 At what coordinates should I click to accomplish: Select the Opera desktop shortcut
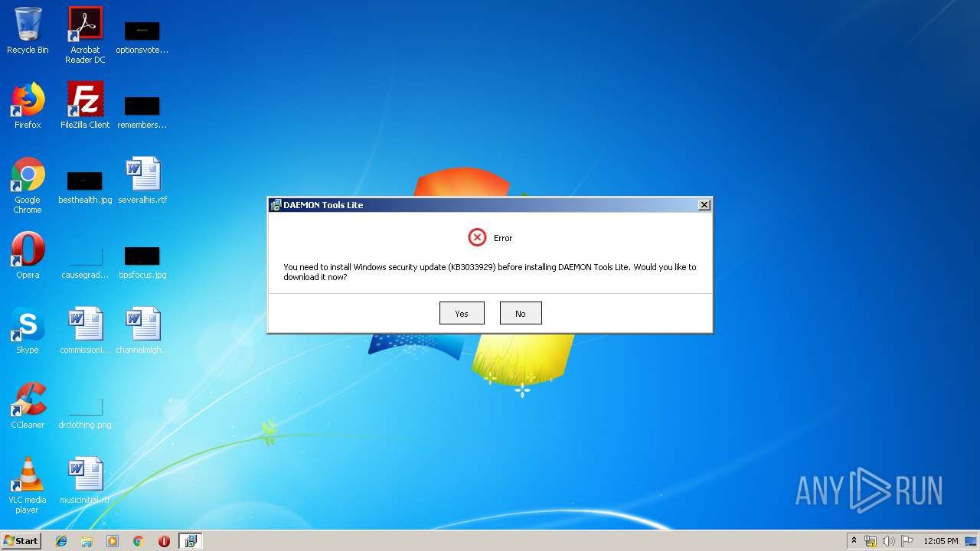click(x=28, y=256)
